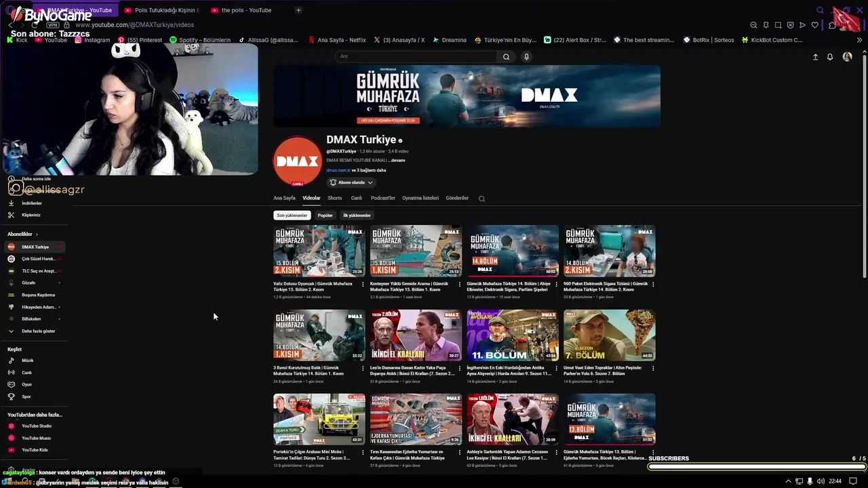This screenshot has width=868, height=488.
Task: Open YouTube Studio from sidebar
Action: point(36,426)
